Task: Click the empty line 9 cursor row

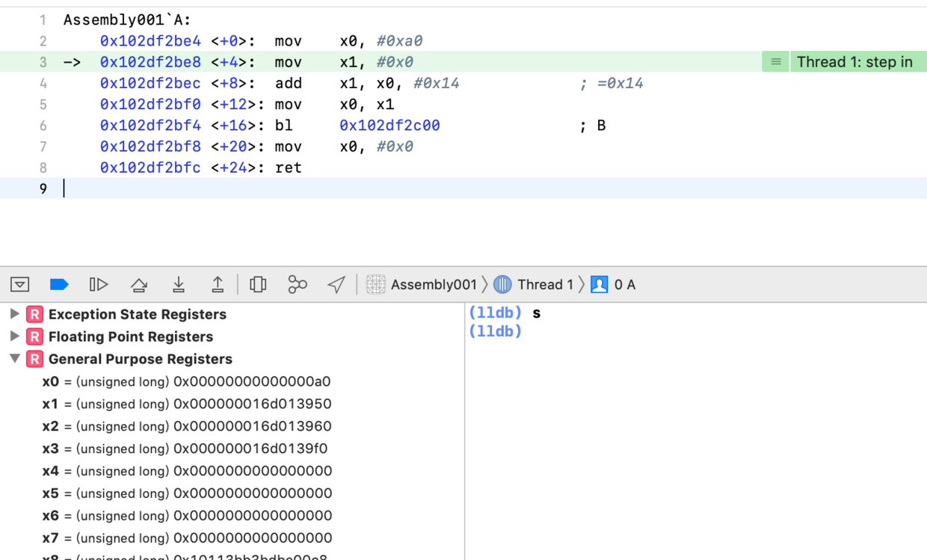Action: click(463, 188)
